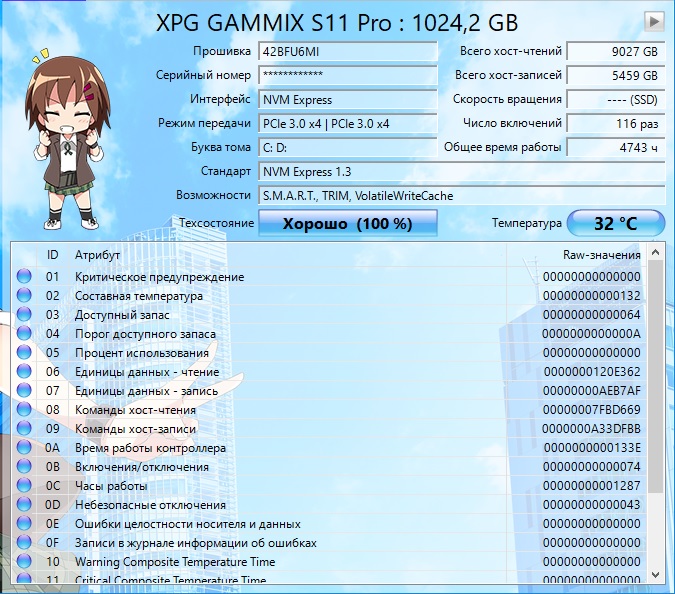Click the Интерфейс field NVM Express
The width and height of the screenshot is (675, 594).
click(348, 99)
